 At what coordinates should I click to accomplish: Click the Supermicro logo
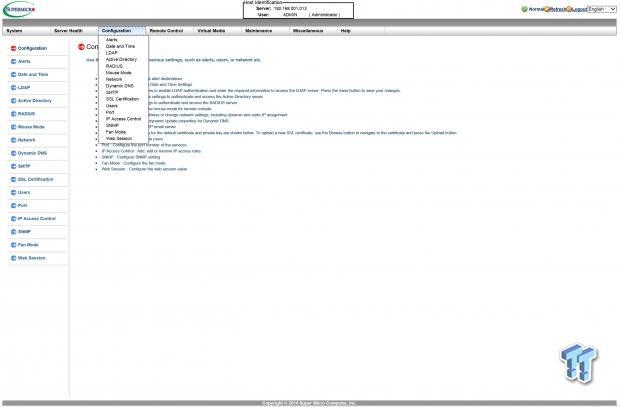pos(19,9)
